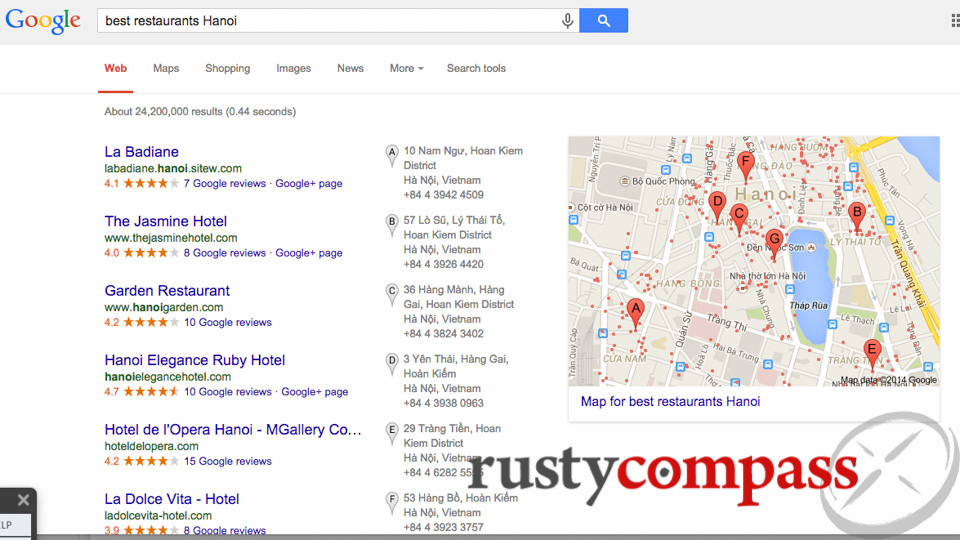Screen dimensions: 960x540
Task: Click list marker E beside 29 Trang Tien
Action: pyautogui.click(x=392, y=433)
